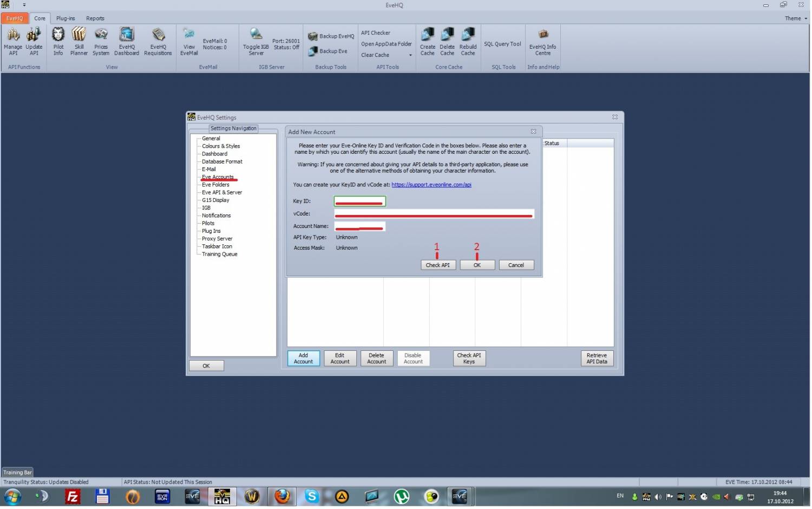Viewport: 812px width, 509px height.
Task: Click Create Cache icon
Action: click(428, 42)
